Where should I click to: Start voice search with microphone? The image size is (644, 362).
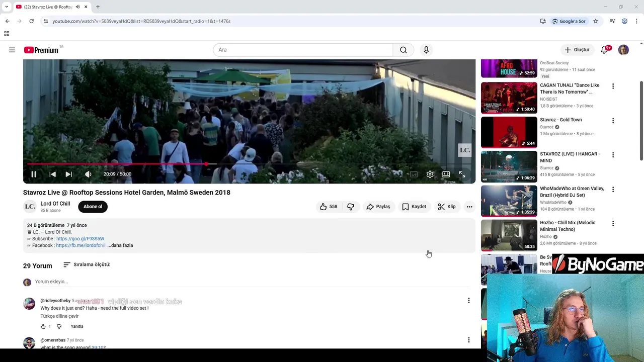coord(426,50)
